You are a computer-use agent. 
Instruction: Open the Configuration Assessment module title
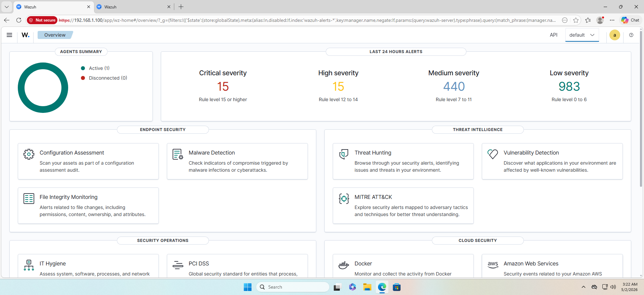pos(72,153)
